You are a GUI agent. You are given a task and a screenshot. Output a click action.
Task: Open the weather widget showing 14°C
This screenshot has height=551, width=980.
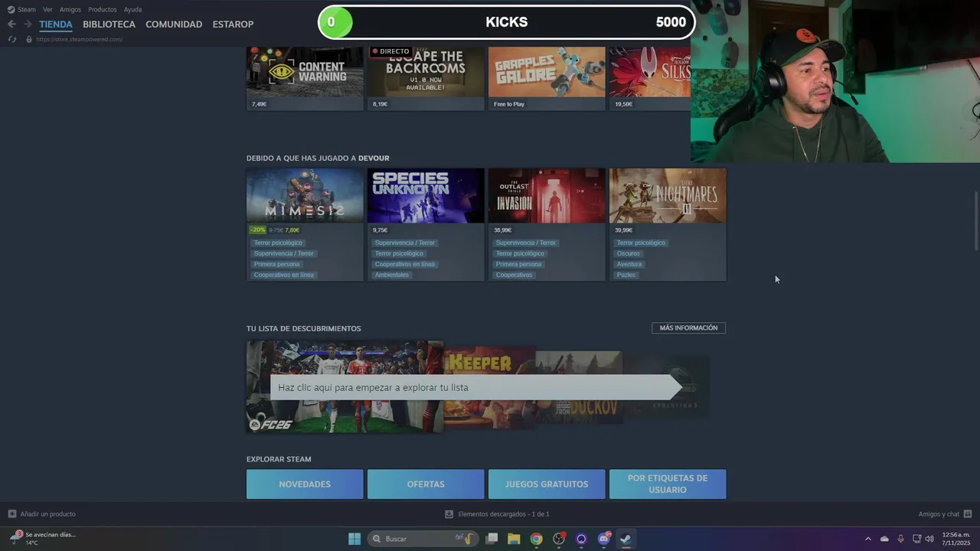click(43, 538)
